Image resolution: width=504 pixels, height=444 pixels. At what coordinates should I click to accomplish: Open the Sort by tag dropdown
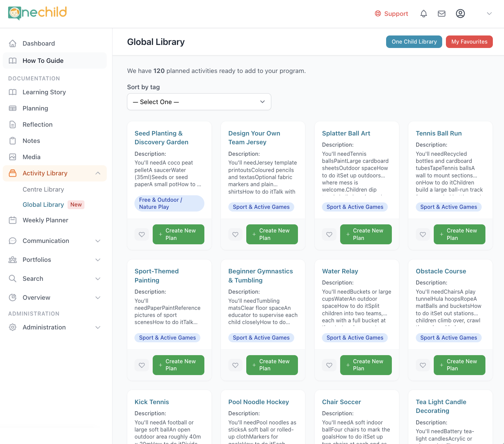point(199,102)
